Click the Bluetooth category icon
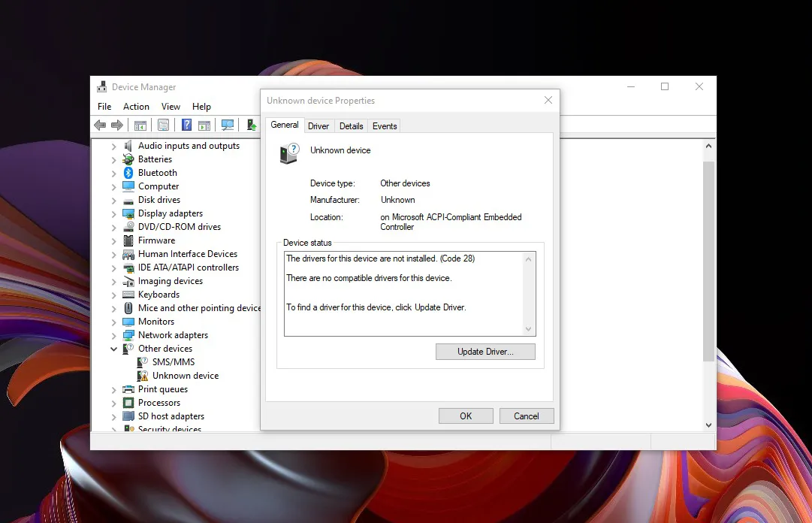This screenshot has width=812, height=523. click(128, 173)
